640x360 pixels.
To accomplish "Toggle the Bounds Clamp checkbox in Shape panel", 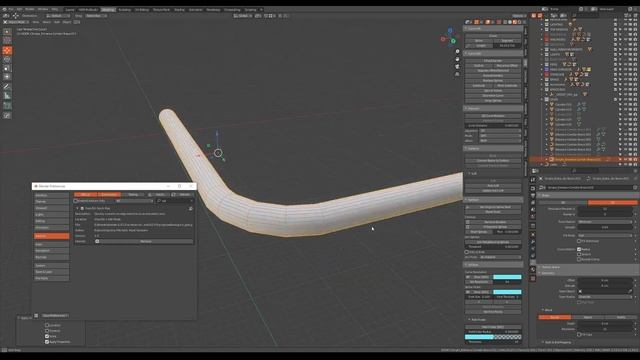I will 579,259.
